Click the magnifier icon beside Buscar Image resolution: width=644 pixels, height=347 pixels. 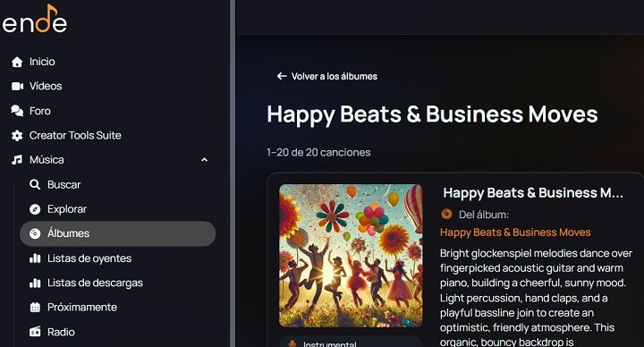point(35,184)
